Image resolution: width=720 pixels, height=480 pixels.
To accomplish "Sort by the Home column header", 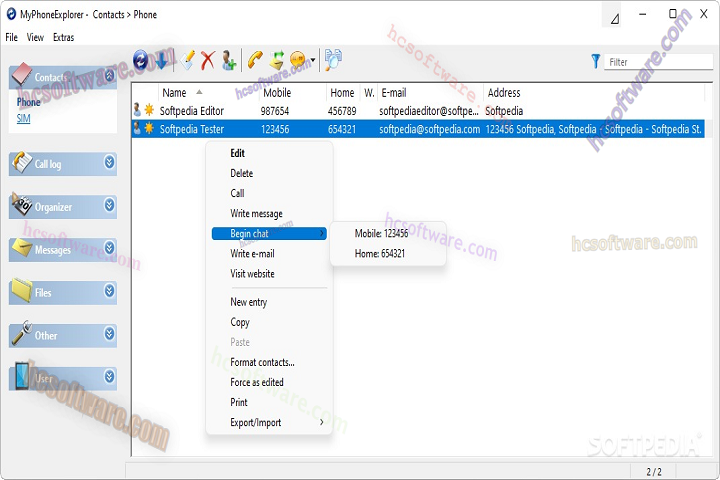I will pos(344,93).
